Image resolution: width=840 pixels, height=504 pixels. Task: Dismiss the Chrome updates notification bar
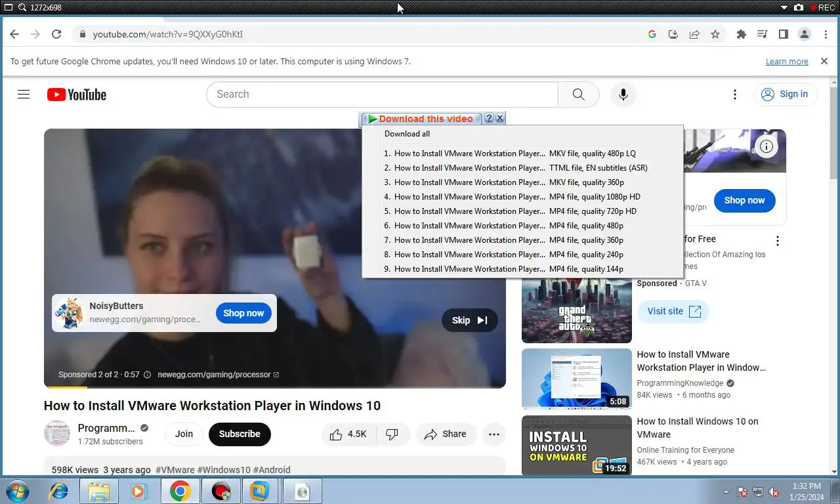pos(824,61)
